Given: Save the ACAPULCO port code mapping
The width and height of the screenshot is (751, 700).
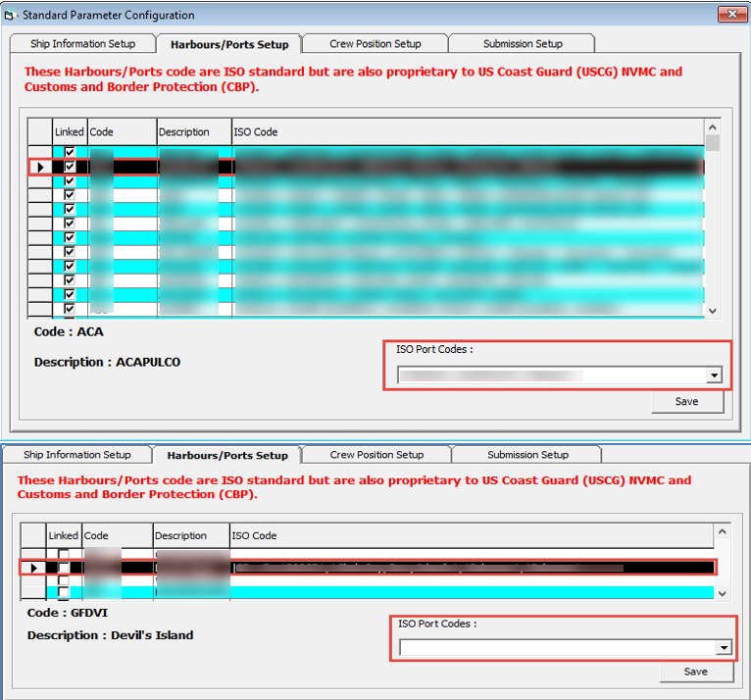Looking at the screenshot, I should coord(687,402).
